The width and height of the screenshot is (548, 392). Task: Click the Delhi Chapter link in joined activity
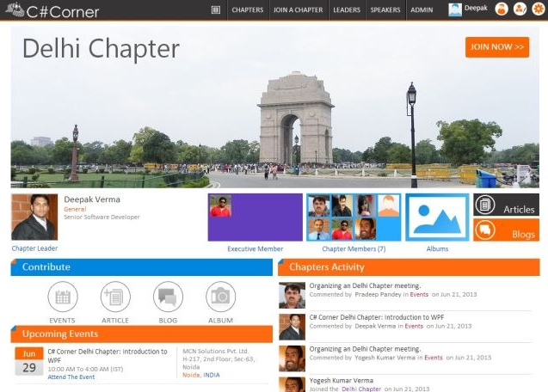(x=361, y=389)
